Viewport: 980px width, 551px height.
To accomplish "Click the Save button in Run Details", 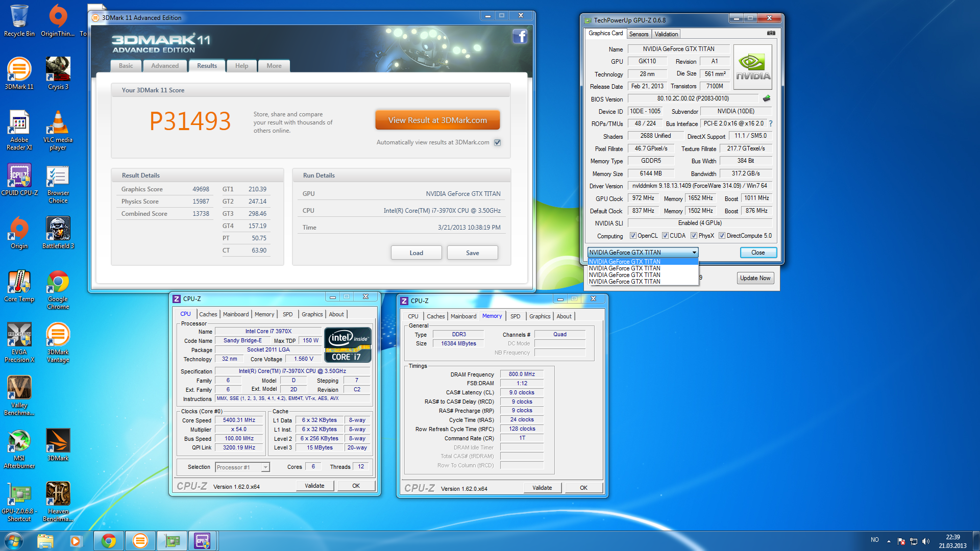I will pyautogui.click(x=472, y=253).
